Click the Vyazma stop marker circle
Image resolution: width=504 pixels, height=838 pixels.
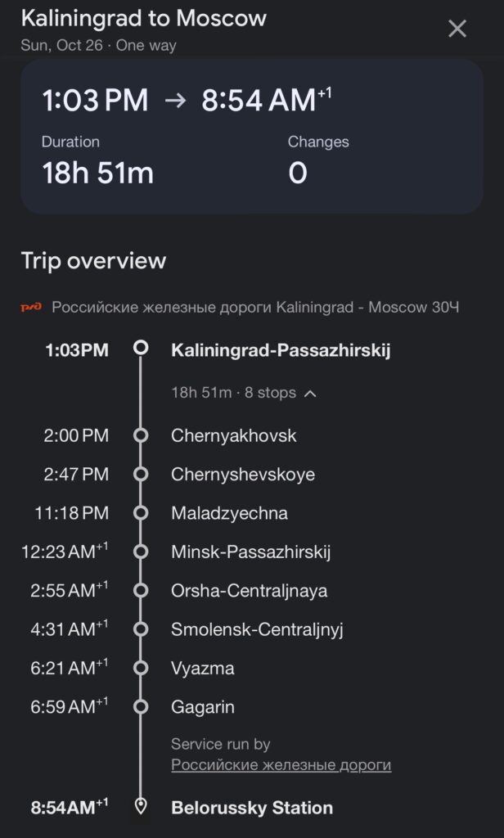coord(141,669)
